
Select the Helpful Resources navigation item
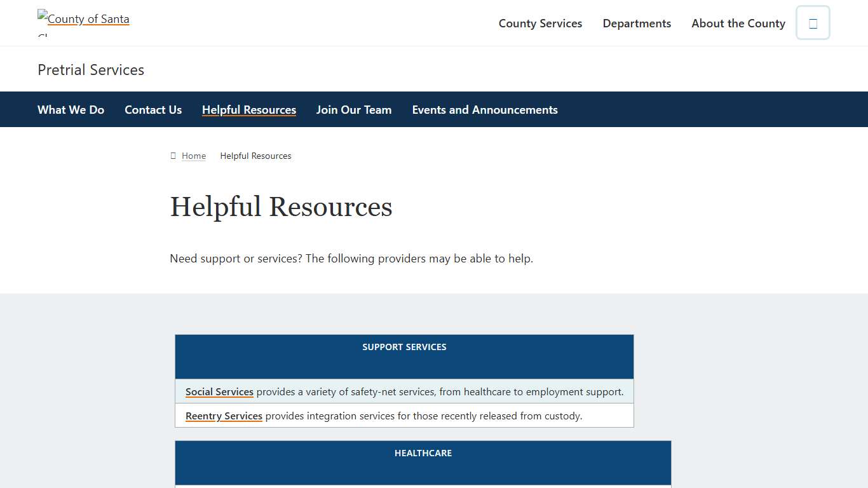pyautogui.click(x=248, y=109)
